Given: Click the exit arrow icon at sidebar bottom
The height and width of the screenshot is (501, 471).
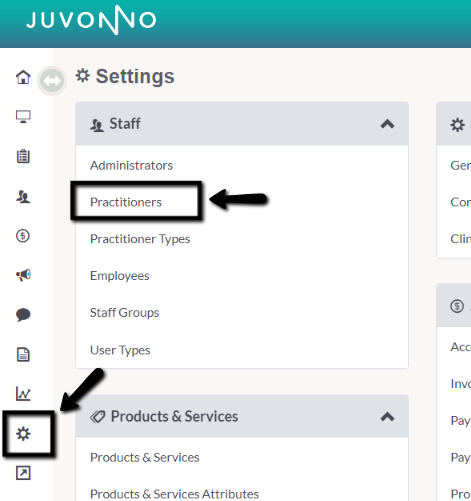Looking at the screenshot, I should point(23,473).
